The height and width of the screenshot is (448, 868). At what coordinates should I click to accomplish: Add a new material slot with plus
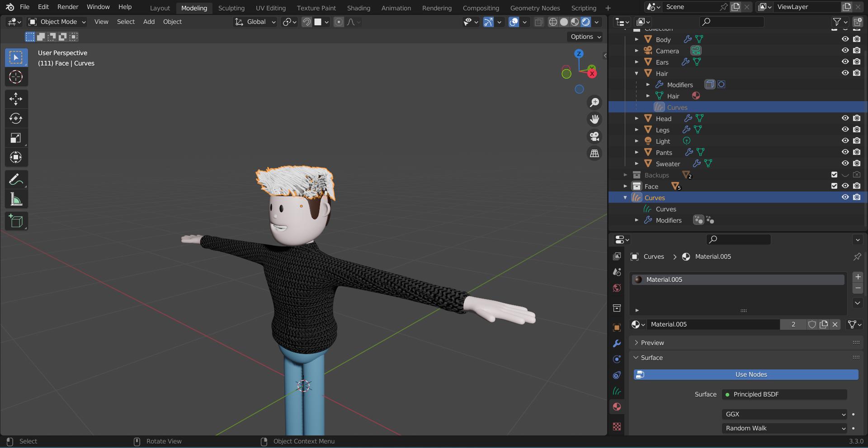coord(858,277)
